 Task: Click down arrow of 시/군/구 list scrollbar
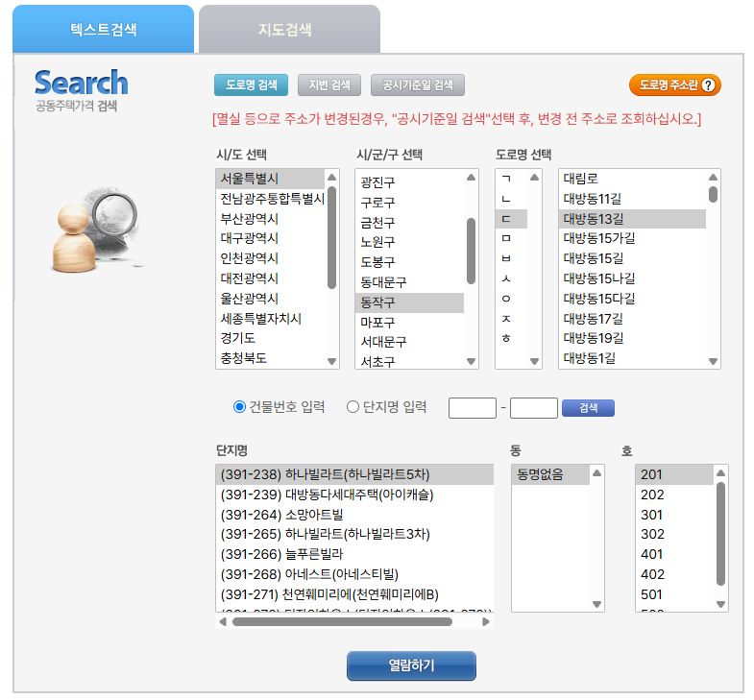pos(472,361)
